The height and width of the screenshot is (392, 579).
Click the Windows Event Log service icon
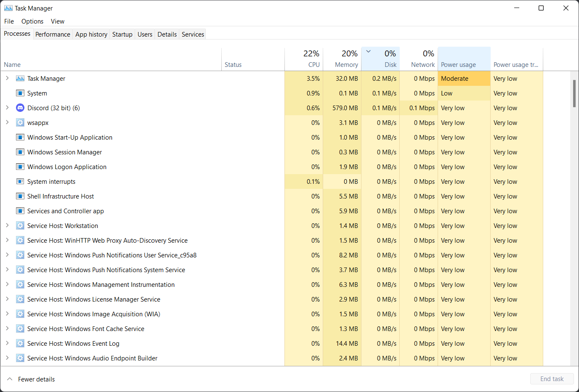[x=20, y=343]
